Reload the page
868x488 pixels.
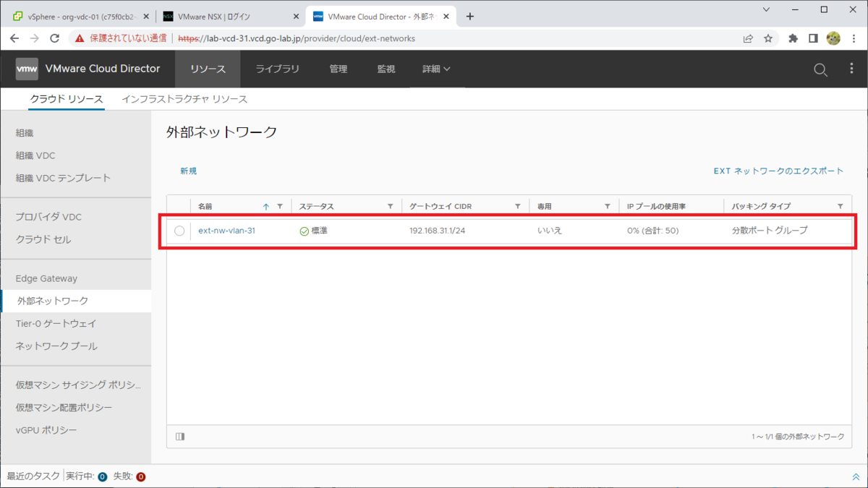click(x=55, y=38)
